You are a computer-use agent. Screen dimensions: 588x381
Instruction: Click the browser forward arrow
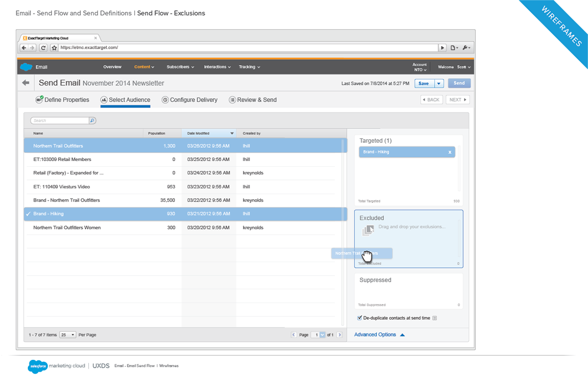32,48
